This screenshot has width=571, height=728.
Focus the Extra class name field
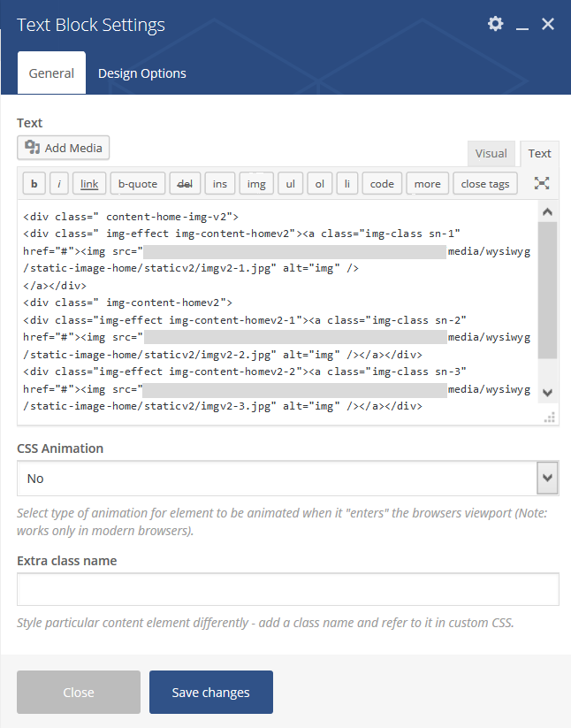[x=287, y=589]
